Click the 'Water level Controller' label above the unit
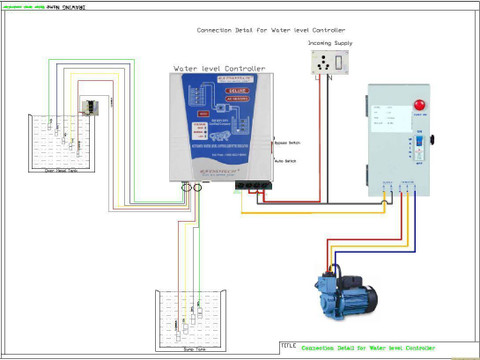Image resolution: width=480 pixels, height=360 pixels. click(x=219, y=69)
